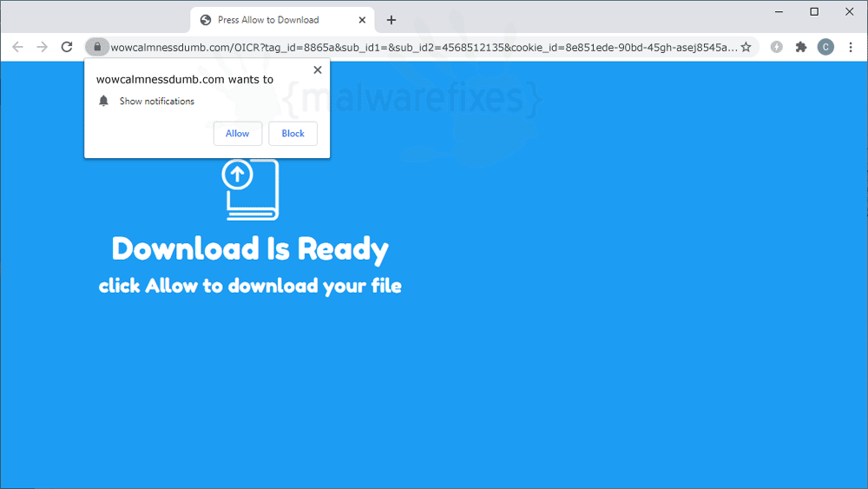
Task: Maximize the browser window
Action: click(814, 11)
